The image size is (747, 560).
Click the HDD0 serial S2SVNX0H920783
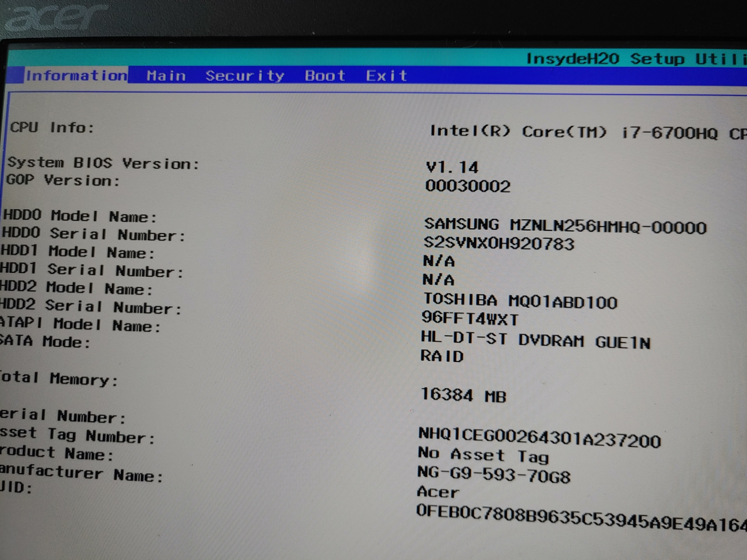pyautogui.click(x=499, y=243)
